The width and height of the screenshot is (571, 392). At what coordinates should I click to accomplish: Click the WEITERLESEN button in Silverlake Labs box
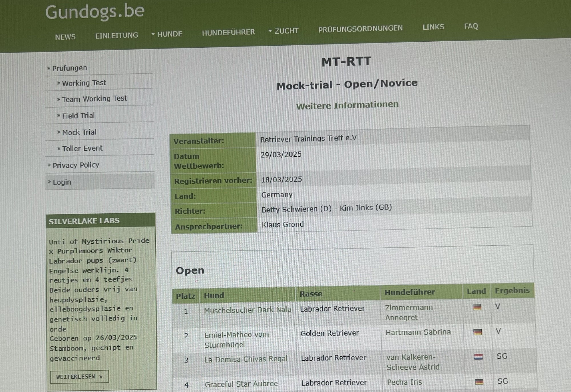79,377
